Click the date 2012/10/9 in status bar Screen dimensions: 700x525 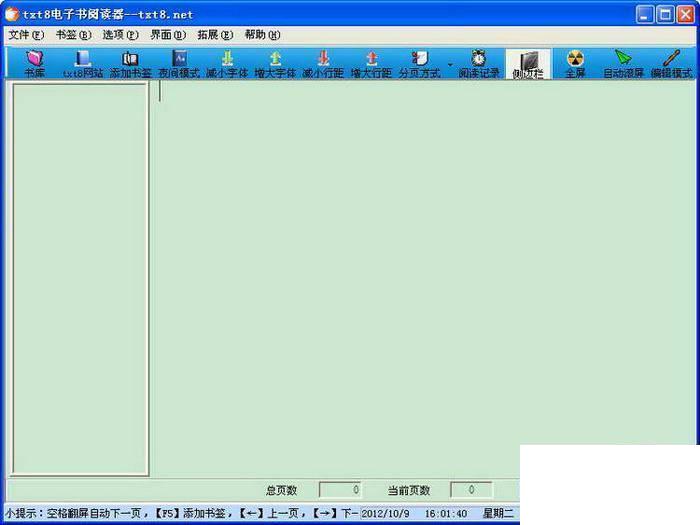(x=385, y=514)
